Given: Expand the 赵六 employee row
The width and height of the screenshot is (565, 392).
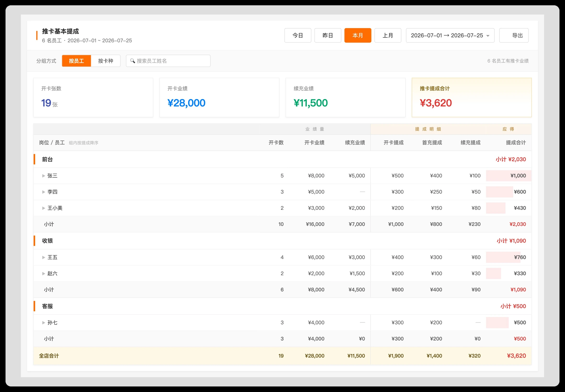Looking at the screenshot, I should click(44, 273).
